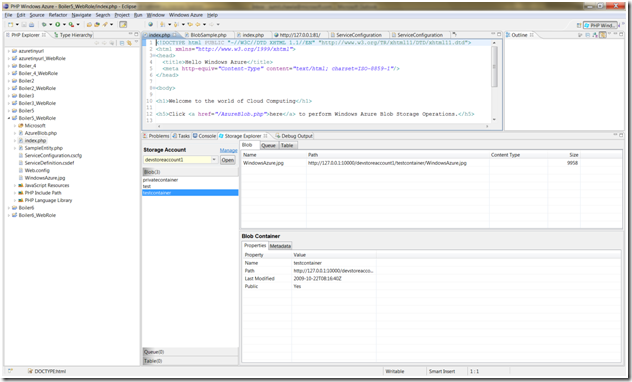632x382 pixels.
Task: Click the PHP Explorer view icon
Action: (8, 35)
